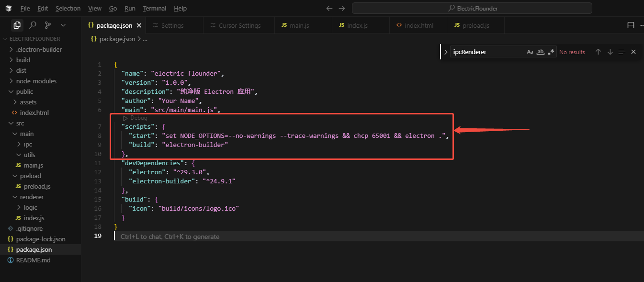This screenshot has height=282, width=644.
Task: Toggle Match Whole Word in find box
Action: (x=541, y=52)
